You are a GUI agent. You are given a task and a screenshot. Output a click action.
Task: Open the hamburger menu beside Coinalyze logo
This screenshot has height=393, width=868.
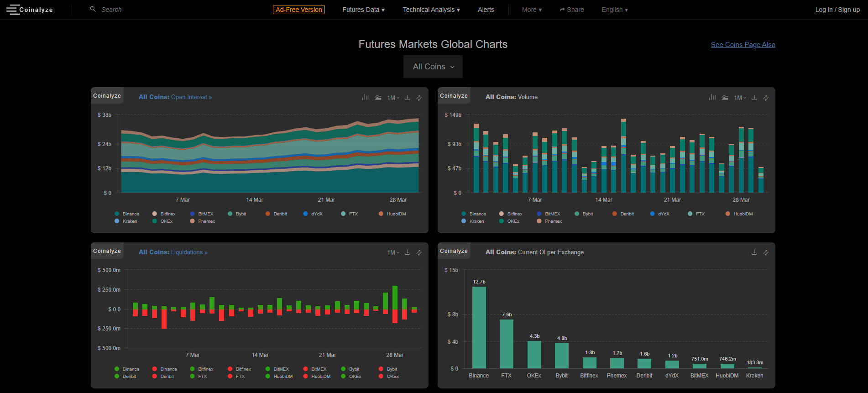[13, 10]
